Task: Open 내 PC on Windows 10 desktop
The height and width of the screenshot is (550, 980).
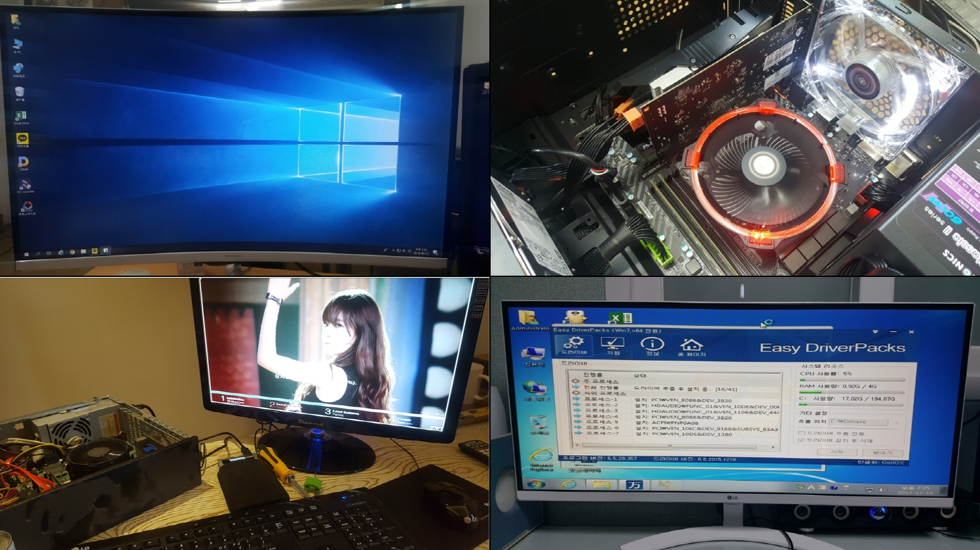Action: (17, 46)
